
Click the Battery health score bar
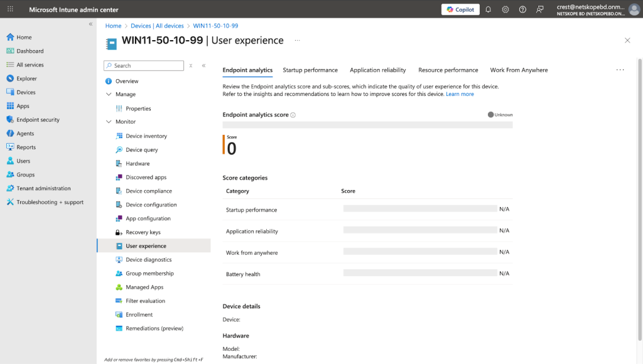point(420,273)
